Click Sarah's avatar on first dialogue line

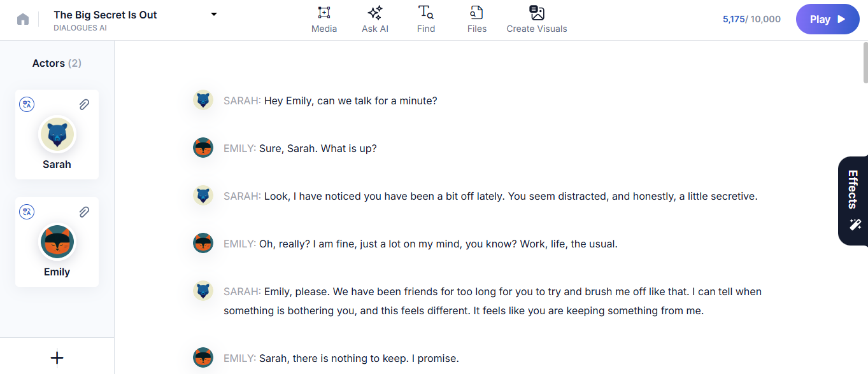(203, 100)
